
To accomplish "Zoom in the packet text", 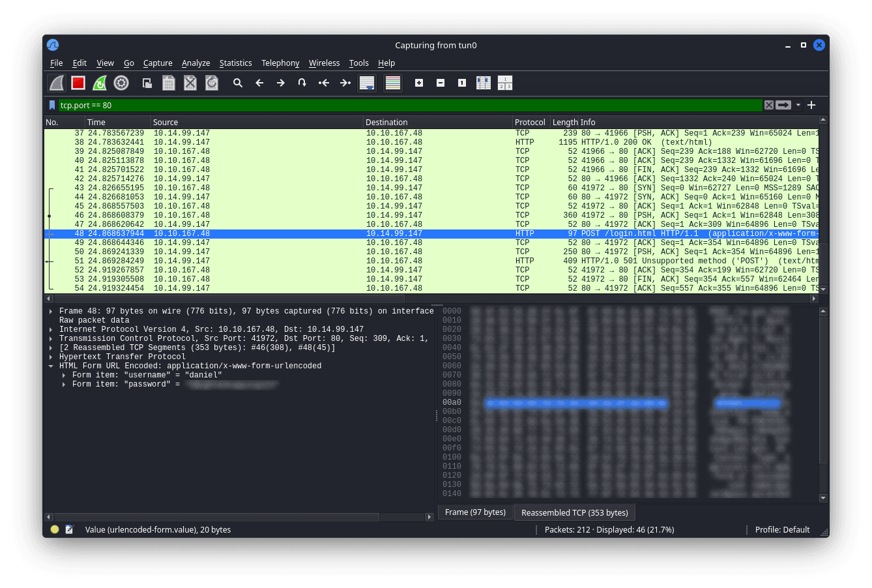I will pos(419,83).
